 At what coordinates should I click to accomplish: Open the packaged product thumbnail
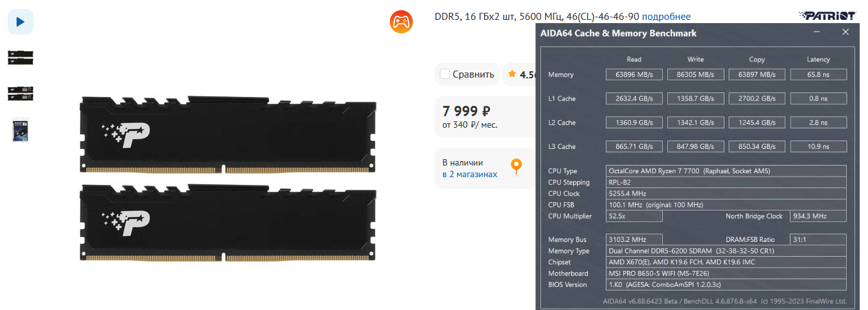pos(21,130)
